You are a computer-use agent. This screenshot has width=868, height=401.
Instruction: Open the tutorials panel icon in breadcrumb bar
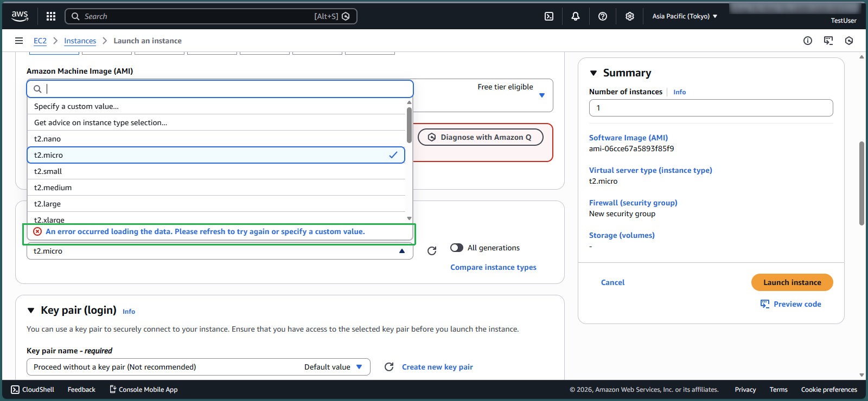tap(828, 41)
